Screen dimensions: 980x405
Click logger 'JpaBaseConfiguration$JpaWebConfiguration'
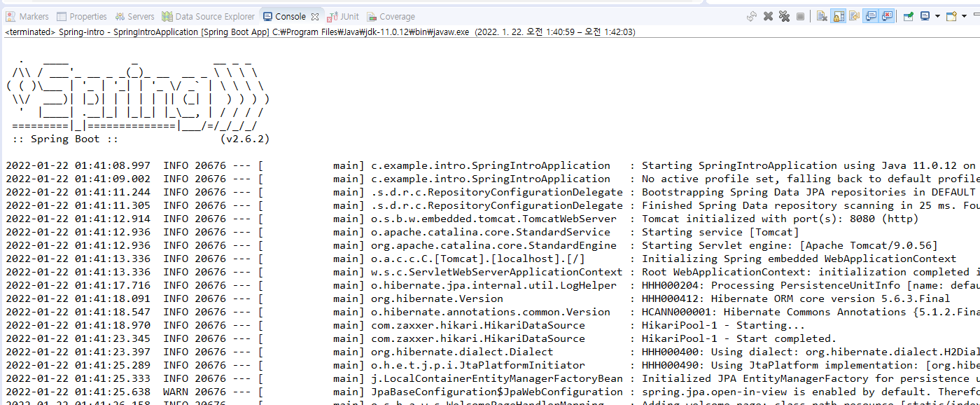click(497, 392)
